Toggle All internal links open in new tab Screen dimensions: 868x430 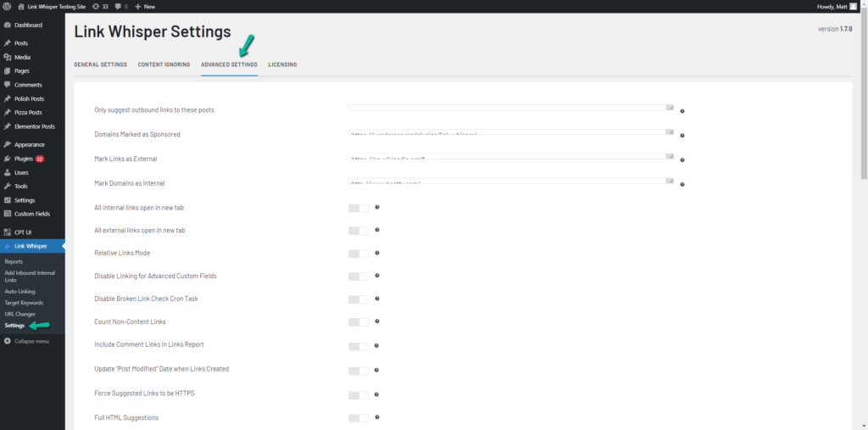point(359,208)
